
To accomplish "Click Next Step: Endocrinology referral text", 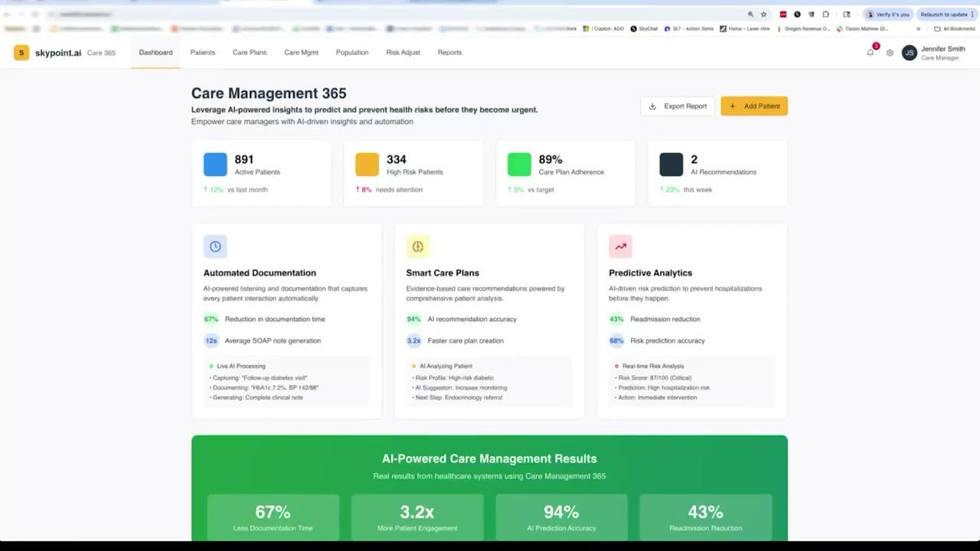I will click(458, 398).
